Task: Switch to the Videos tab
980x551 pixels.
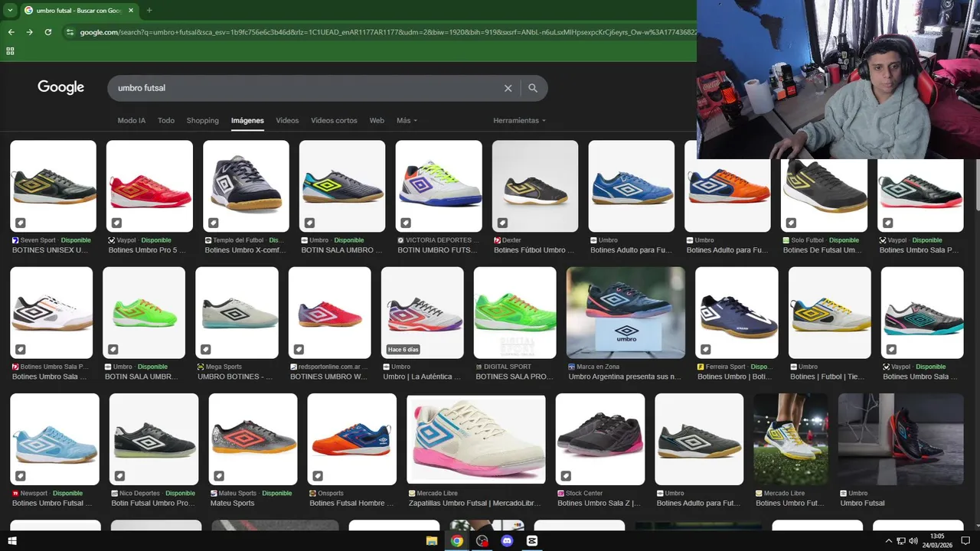Action: point(287,121)
